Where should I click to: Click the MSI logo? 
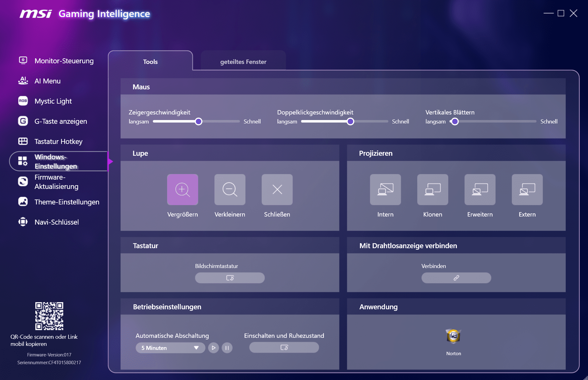point(36,14)
